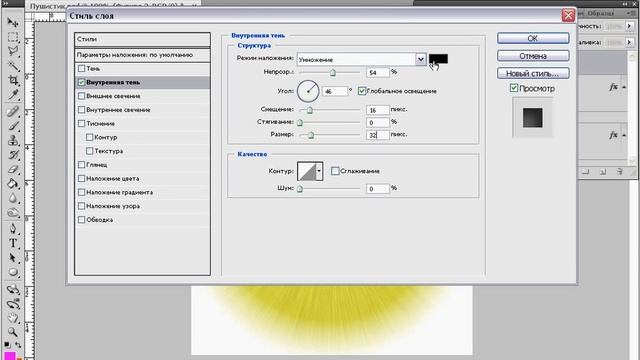The image size is (640, 360).
Task: Select the Обводка list label
Action: [x=100, y=220]
